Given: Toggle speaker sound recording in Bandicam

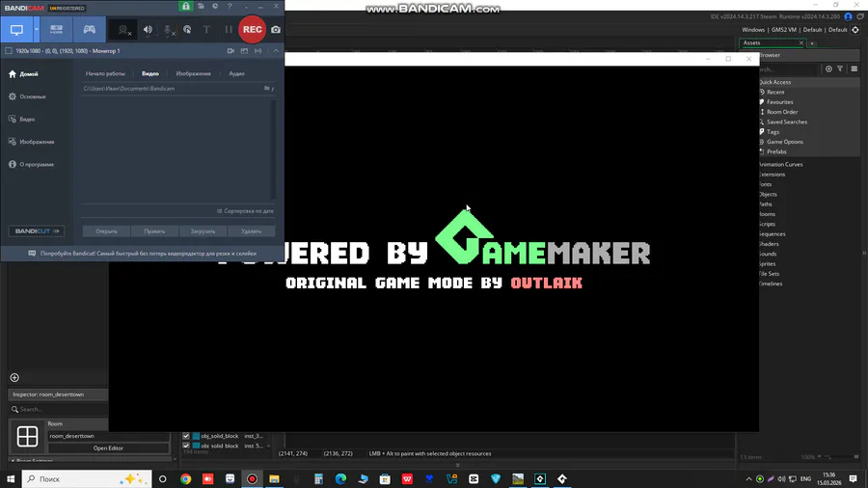Looking at the screenshot, I should [x=148, y=30].
